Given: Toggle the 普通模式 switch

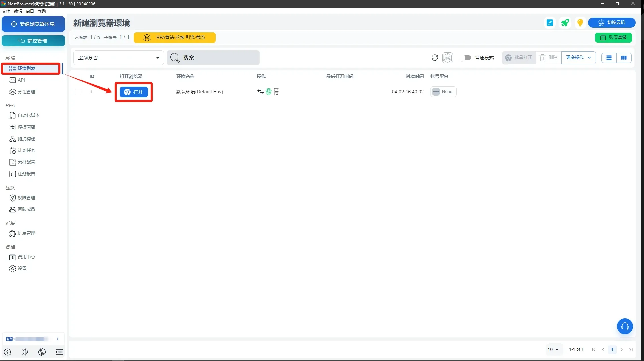Looking at the screenshot, I should 466,58.
